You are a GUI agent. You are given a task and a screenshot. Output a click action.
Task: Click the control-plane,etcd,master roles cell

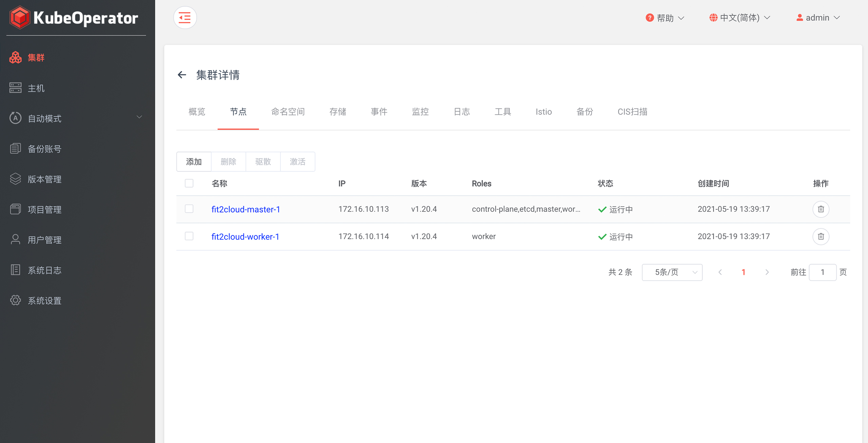(526, 209)
